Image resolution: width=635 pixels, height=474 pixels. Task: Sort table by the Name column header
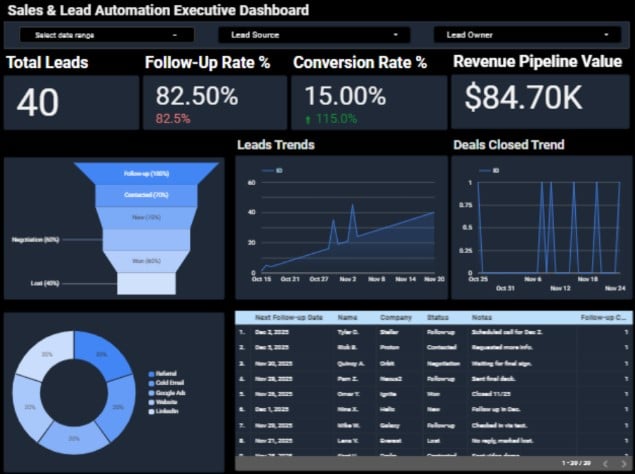347,317
